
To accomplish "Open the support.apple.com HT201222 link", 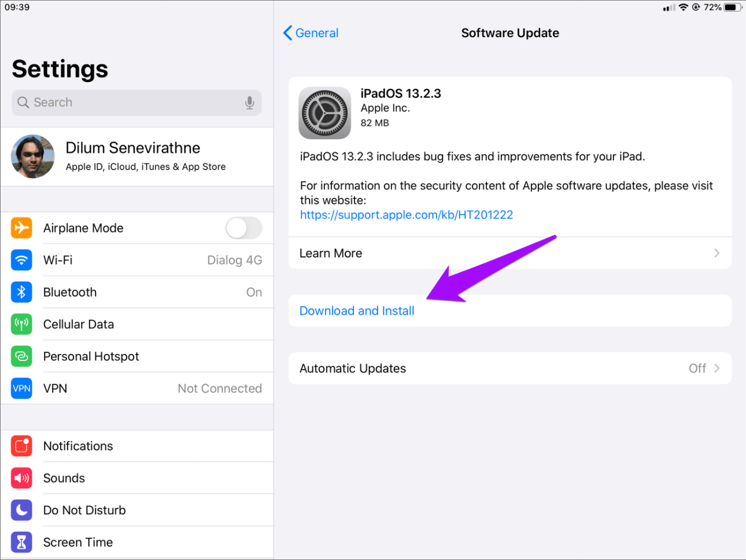I will tap(406, 215).
